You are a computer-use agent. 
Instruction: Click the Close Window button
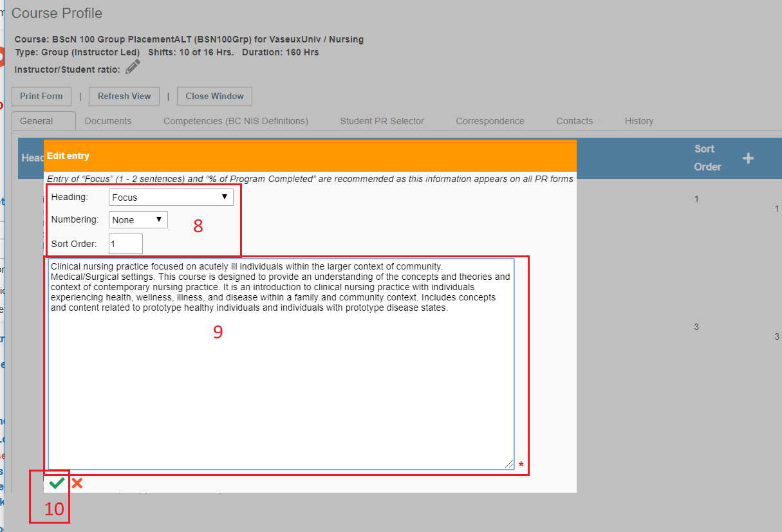[215, 96]
